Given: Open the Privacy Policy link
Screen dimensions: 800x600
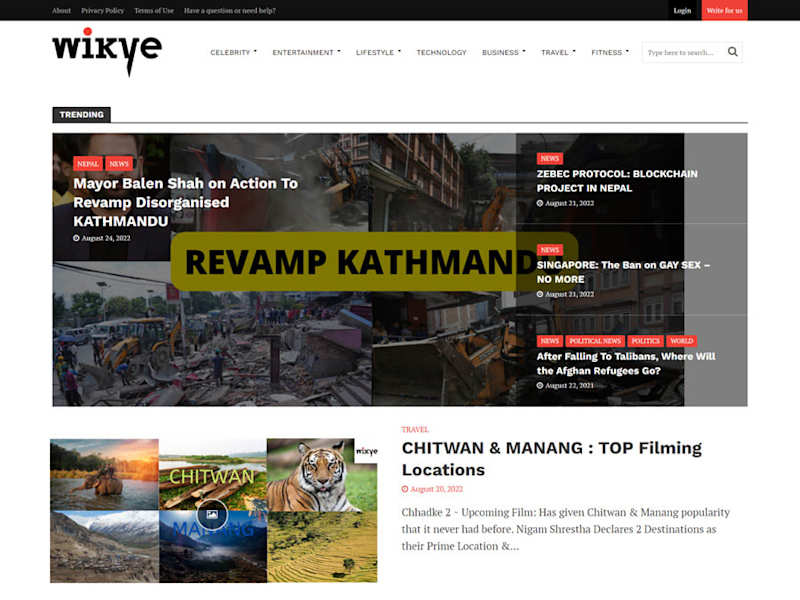Looking at the screenshot, I should [103, 11].
